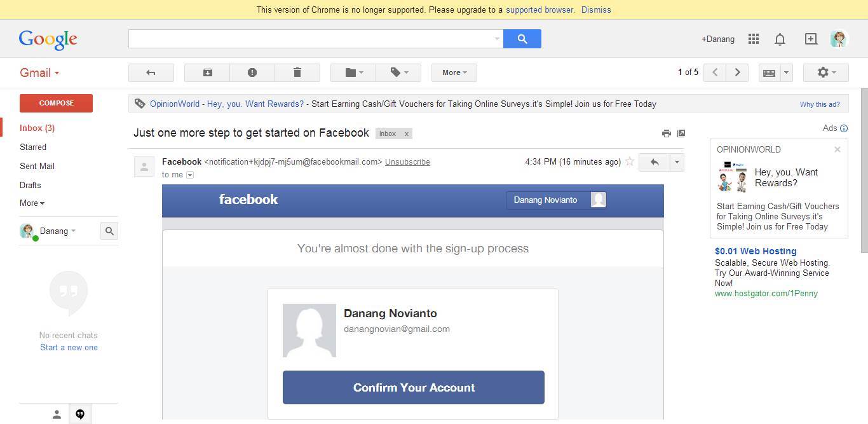The width and height of the screenshot is (868, 424).
Task: Open Google notifications bell
Action: pos(780,39)
